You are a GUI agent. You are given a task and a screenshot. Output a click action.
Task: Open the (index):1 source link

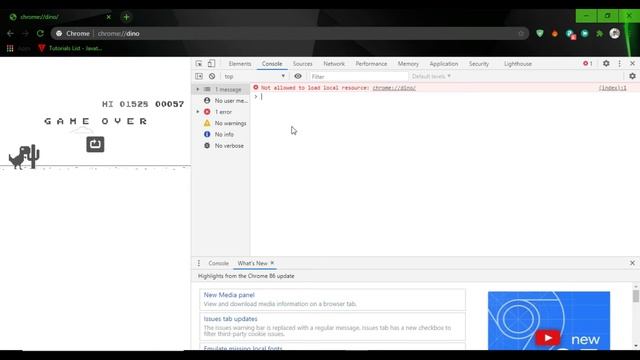[612, 88]
